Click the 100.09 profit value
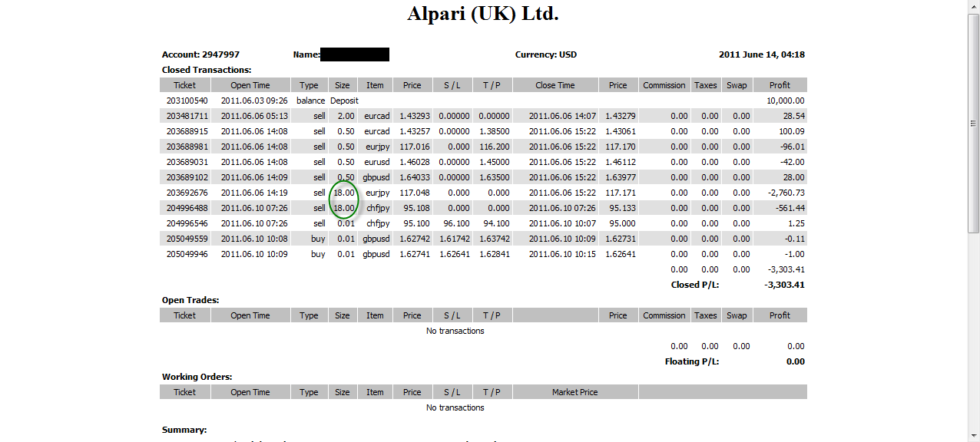 coord(791,131)
